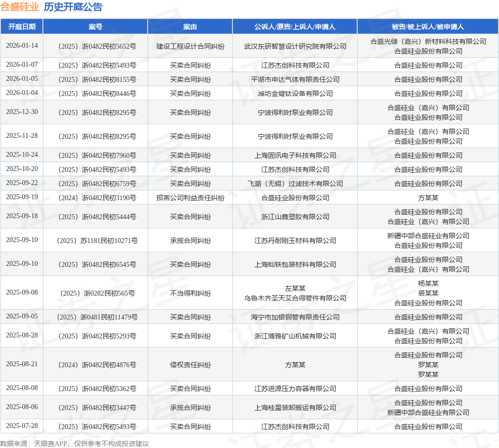Click plaintiff 潍坊金健钛设备有限公司
Screen dimensions: 499x448
click(295, 93)
